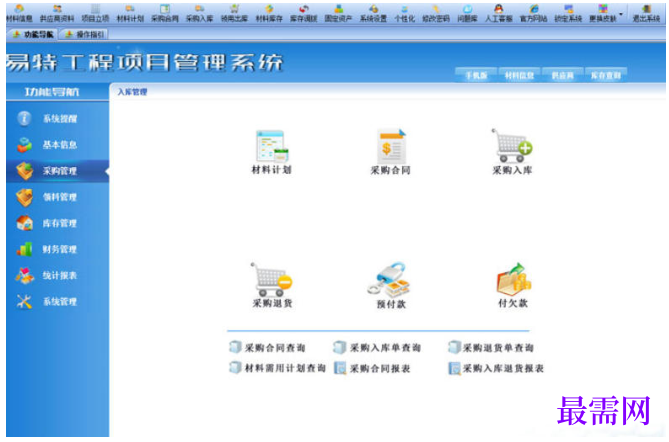The height and width of the screenshot is (442, 669).
Task: Select 财务管理 in the sidebar
Action: coord(57,249)
